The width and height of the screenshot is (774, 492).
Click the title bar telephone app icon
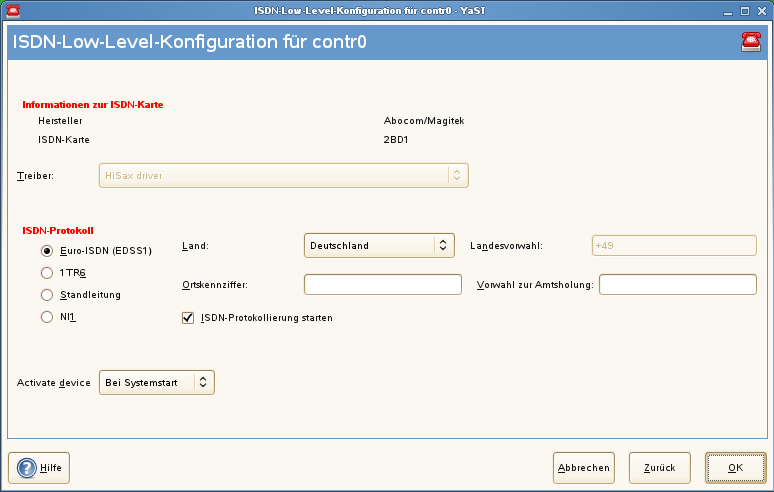[x=13, y=10]
